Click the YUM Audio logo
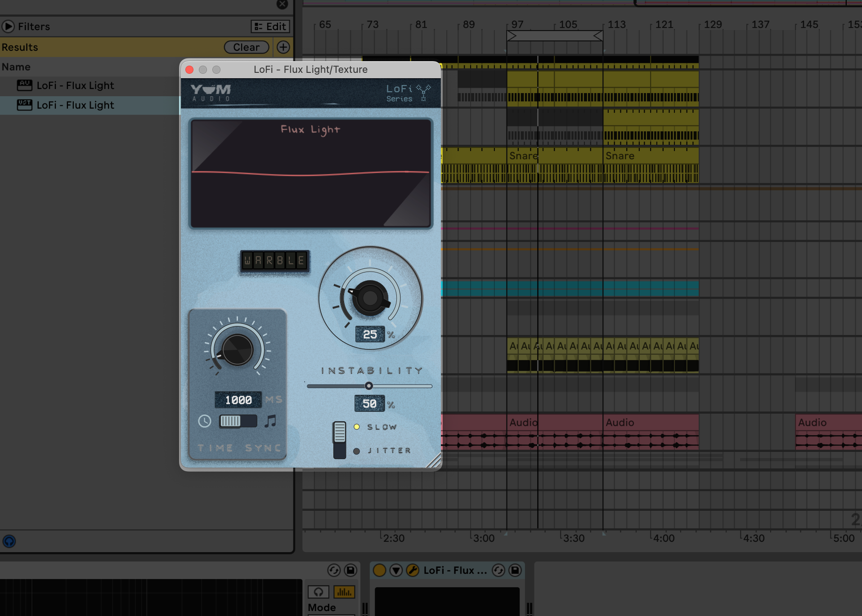This screenshot has height=616, width=862. click(211, 93)
